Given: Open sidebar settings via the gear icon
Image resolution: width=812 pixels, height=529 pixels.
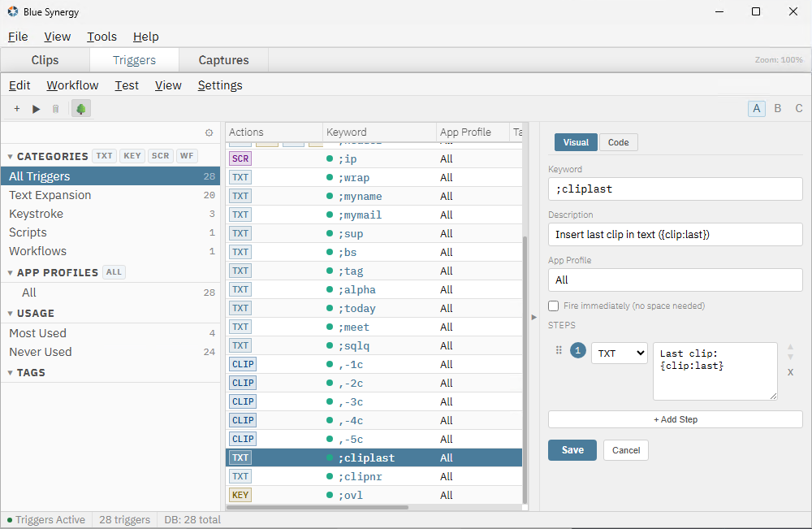Looking at the screenshot, I should point(209,132).
